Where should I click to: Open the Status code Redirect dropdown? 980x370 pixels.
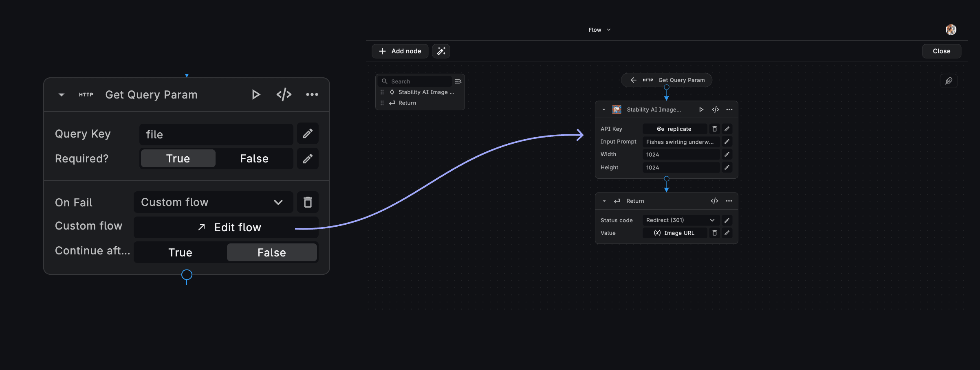680,220
